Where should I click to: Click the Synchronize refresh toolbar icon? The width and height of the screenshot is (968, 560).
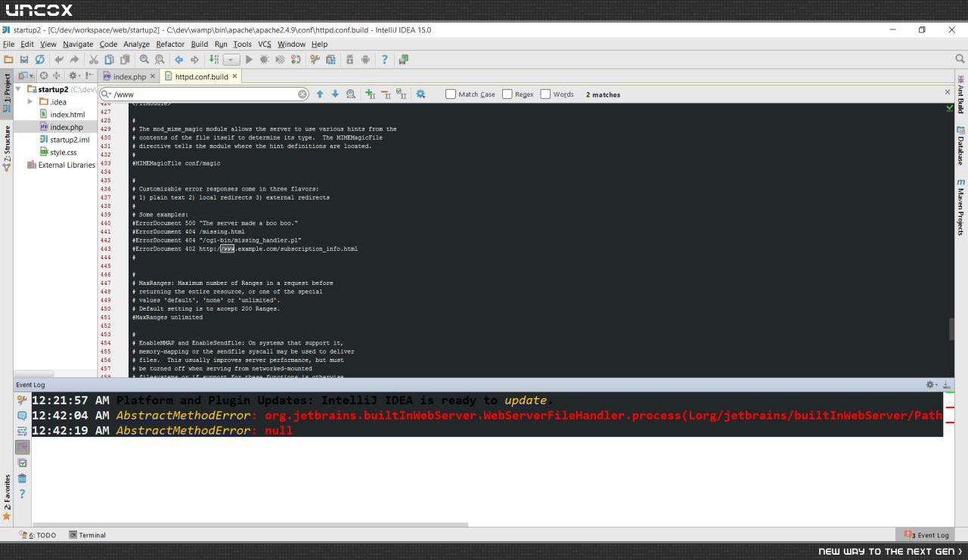[39, 59]
